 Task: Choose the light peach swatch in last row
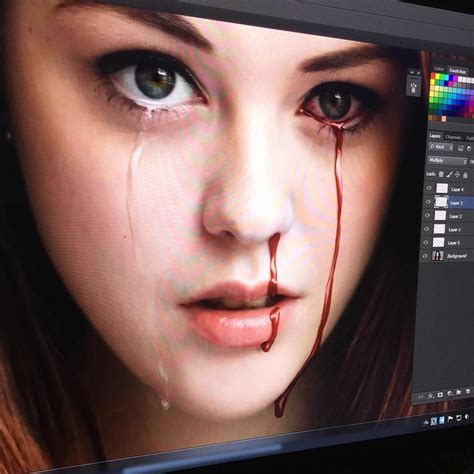444,119
